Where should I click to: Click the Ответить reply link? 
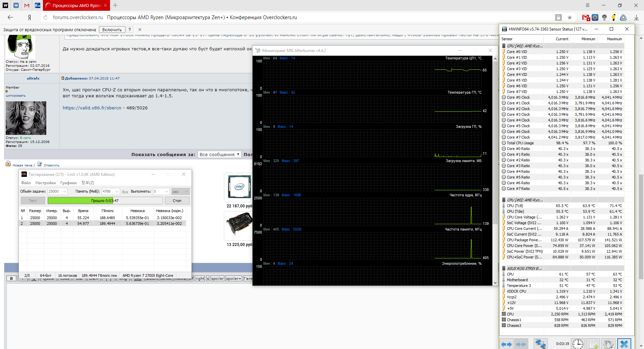pos(51,165)
